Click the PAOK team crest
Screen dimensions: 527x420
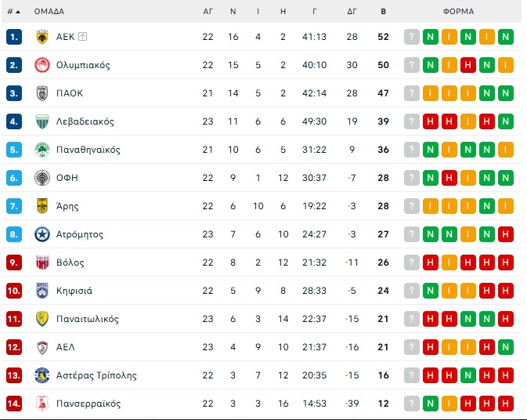[x=42, y=93]
